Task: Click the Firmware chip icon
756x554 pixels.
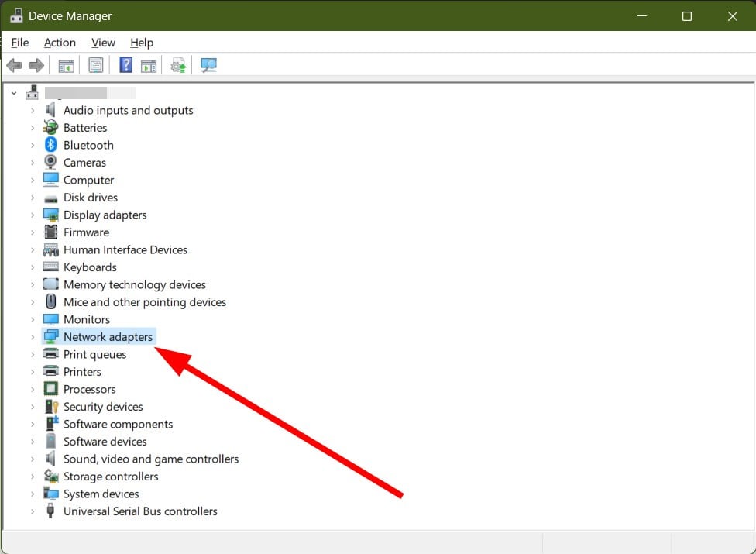Action: (x=50, y=232)
